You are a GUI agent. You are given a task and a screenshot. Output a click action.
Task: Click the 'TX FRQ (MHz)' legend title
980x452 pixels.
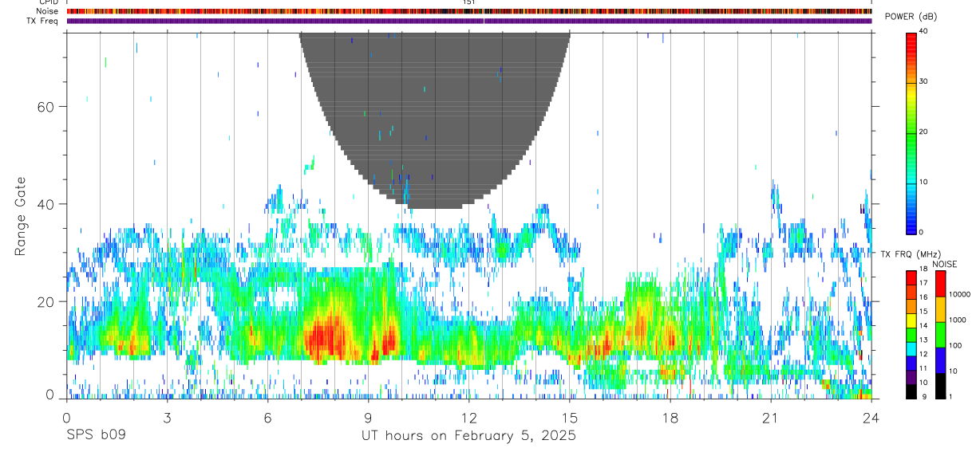911,254
